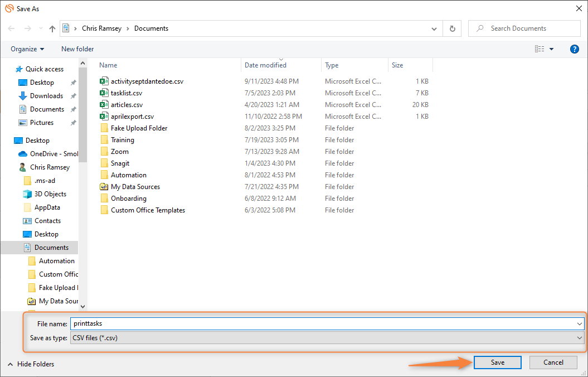Sort files by Date modified column
588x377 pixels.
point(265,65)
